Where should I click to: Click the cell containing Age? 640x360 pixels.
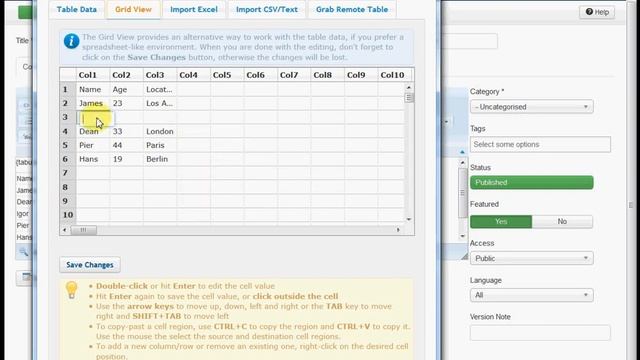[x=126, y=89]
